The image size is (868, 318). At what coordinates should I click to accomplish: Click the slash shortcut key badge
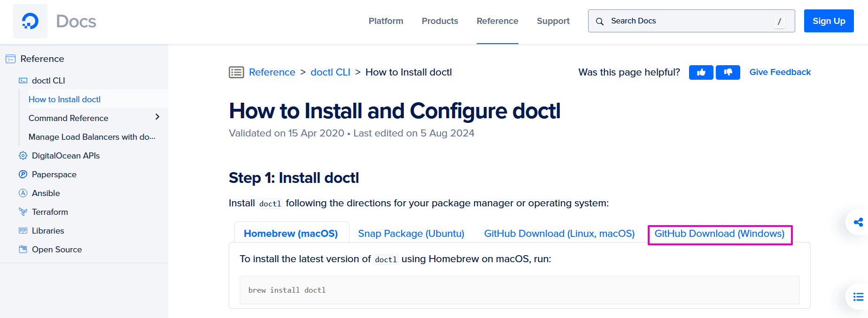coord(779,21)
